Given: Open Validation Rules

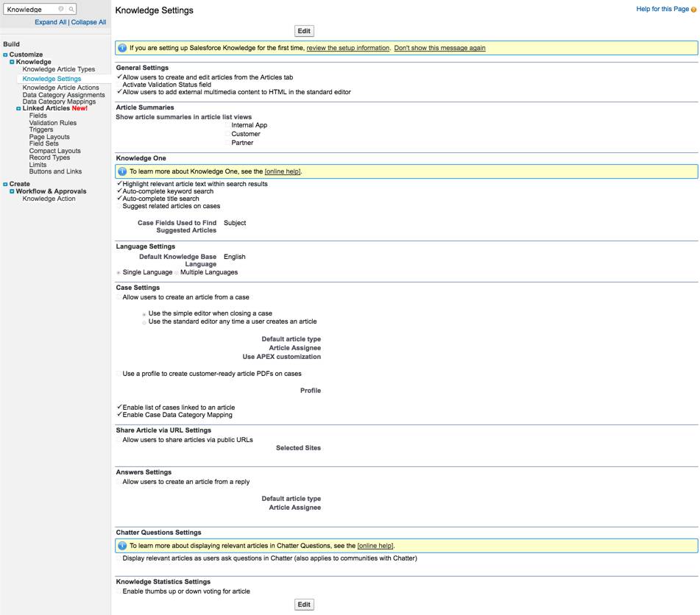Looking at the screenshot, I should [53, 123].
